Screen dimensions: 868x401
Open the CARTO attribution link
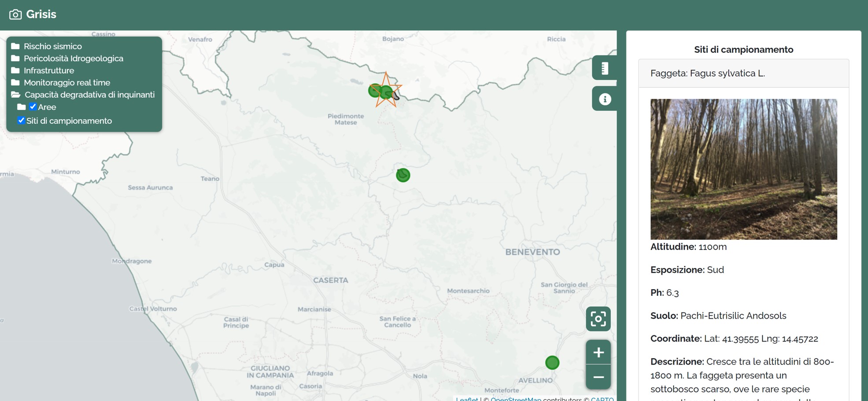[x=602, y=399]
